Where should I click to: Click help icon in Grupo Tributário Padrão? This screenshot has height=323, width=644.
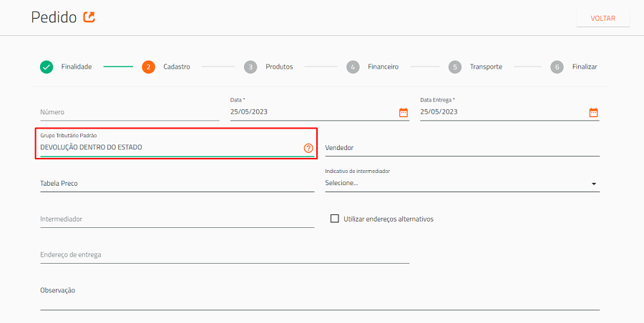tap(308, 148)
